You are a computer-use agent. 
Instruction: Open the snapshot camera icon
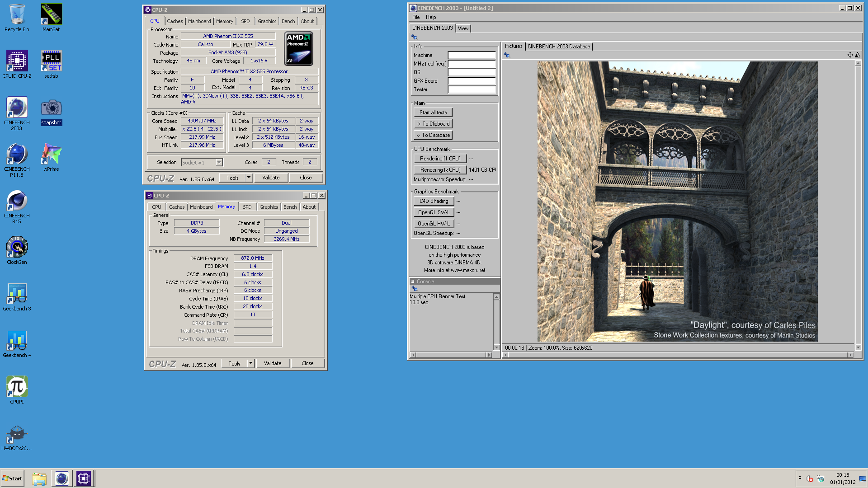(x=51, y=112)
